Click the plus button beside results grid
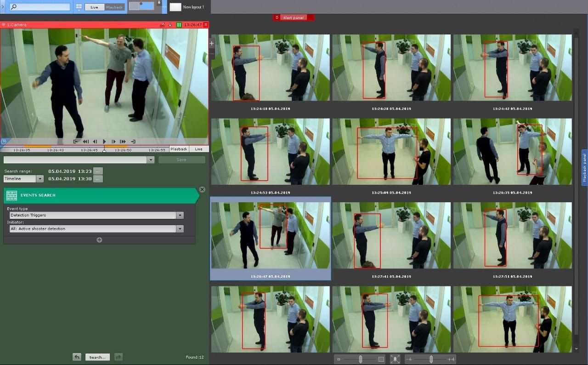This screenshot has height=365, width=588. (x=211, y=44)
